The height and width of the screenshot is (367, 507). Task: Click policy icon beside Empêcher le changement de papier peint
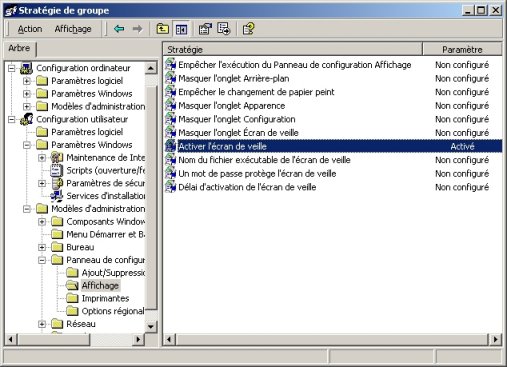(171, 92)
